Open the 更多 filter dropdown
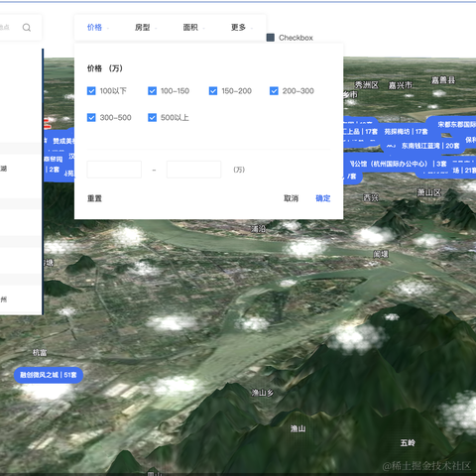 [x=242, y=28]
